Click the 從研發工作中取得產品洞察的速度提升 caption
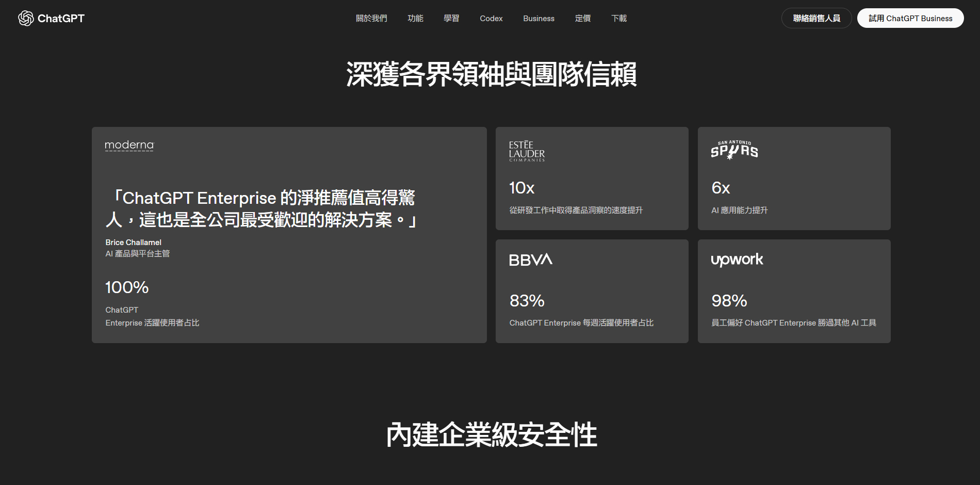The image size is (980, 485). tap(576, 211)
